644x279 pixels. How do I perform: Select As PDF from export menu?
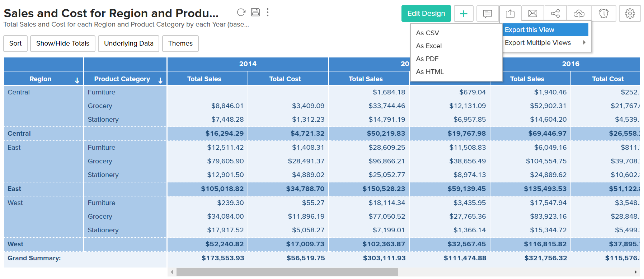[x=427, y=59]
